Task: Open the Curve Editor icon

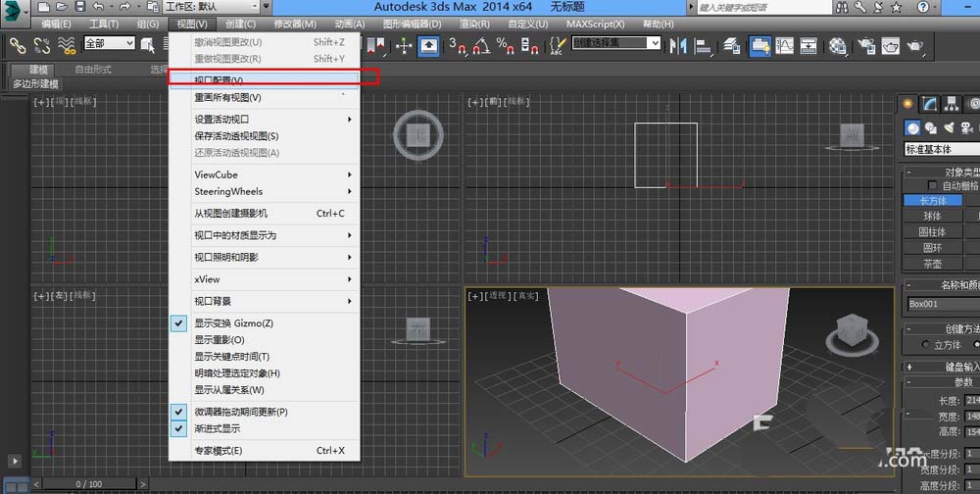Action: click(784, 46)
